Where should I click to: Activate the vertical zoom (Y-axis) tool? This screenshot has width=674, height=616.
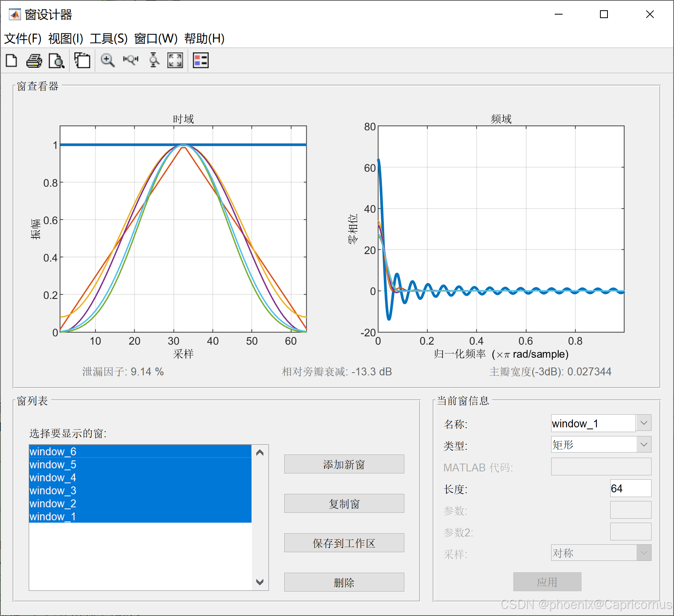click(154, 61)
